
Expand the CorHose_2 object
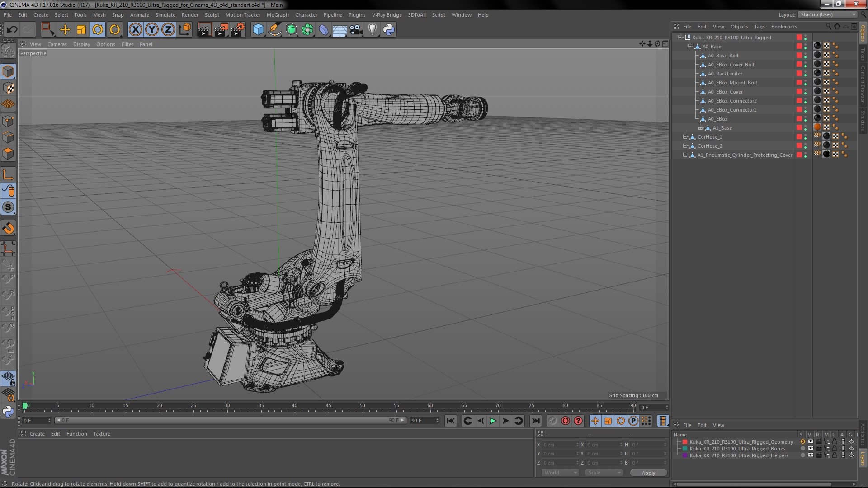tap(685, 146)
